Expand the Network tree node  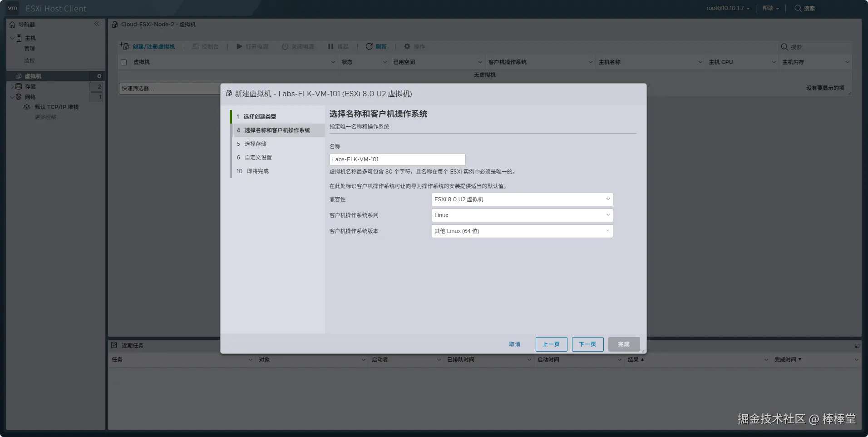(x=12, y=97)
